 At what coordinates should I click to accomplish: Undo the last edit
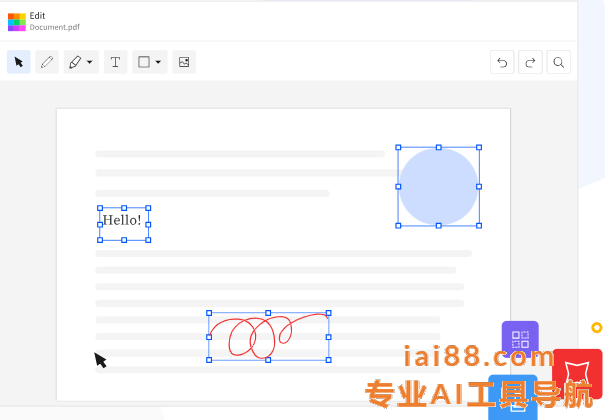pos(502,62)
